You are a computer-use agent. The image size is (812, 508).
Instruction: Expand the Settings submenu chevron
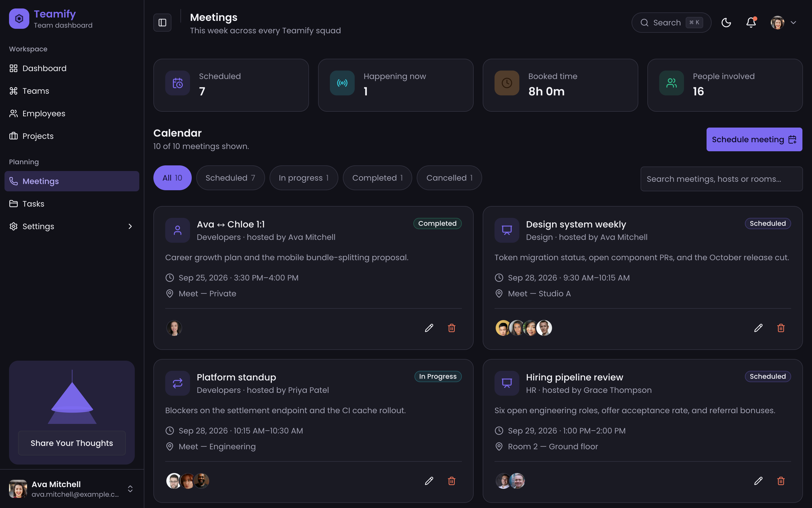pos(130,226)
